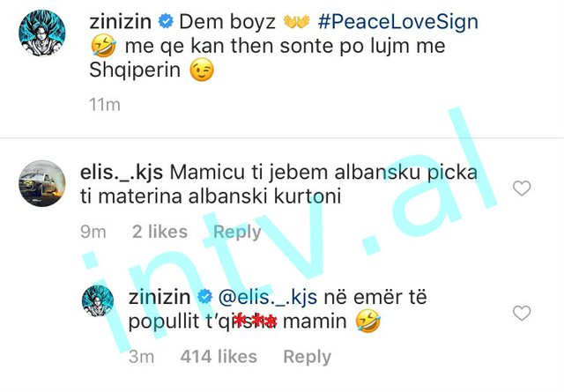This screenshot has height=392, width=564.
Task: Open zinizin username in reply
Action: pyautogui.click(x=160, y=298)
